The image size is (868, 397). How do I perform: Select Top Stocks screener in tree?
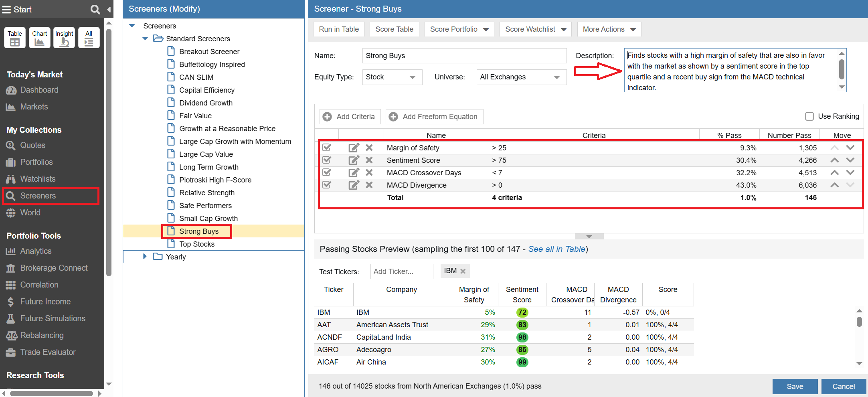tap(196, 244)
